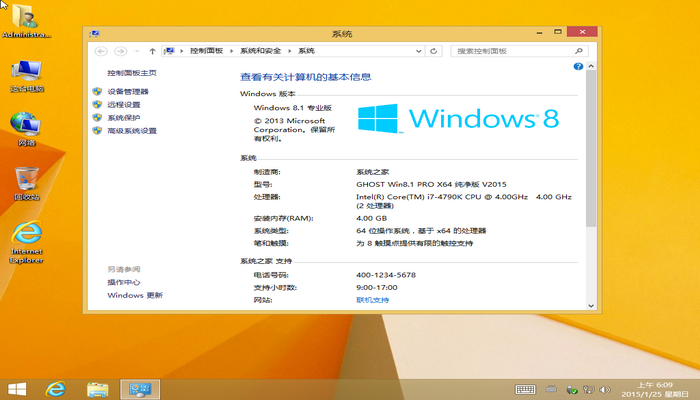Open the Recycle Bin desktop icon
This screenshot has width=700, height=400.
pos(27,179)
